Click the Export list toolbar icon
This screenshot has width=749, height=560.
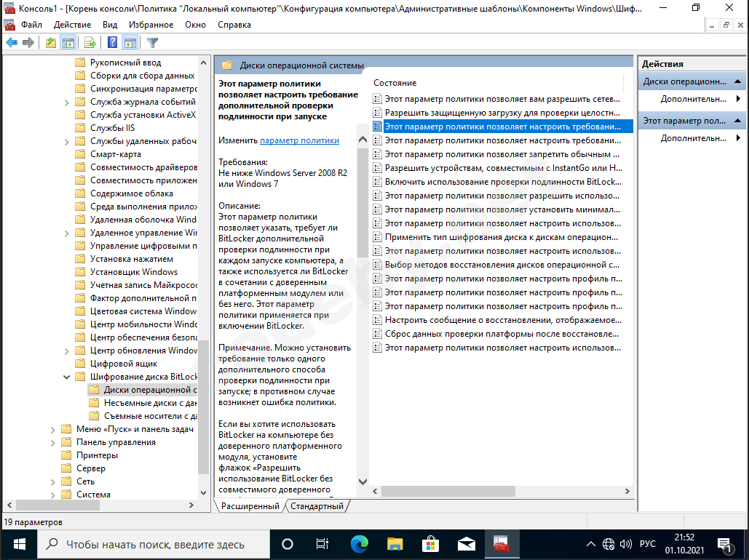click(x=90, y=43)
